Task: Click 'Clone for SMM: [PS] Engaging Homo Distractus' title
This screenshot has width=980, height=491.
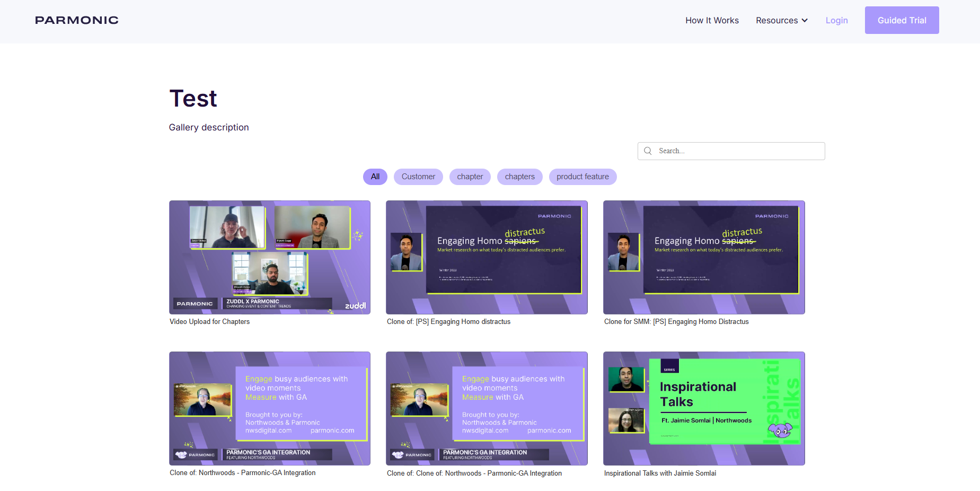Action: (676, 322)
